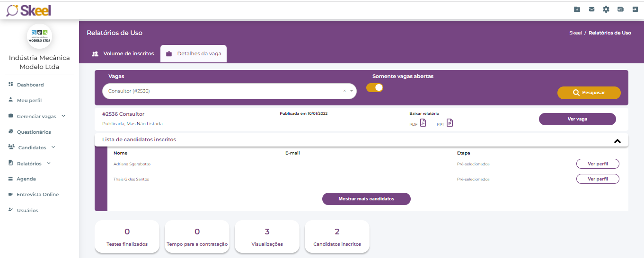This screenshot has width=644, height=258.
Task: Collapse Lista de candidatos inscritos section
Action: [617, 140]
